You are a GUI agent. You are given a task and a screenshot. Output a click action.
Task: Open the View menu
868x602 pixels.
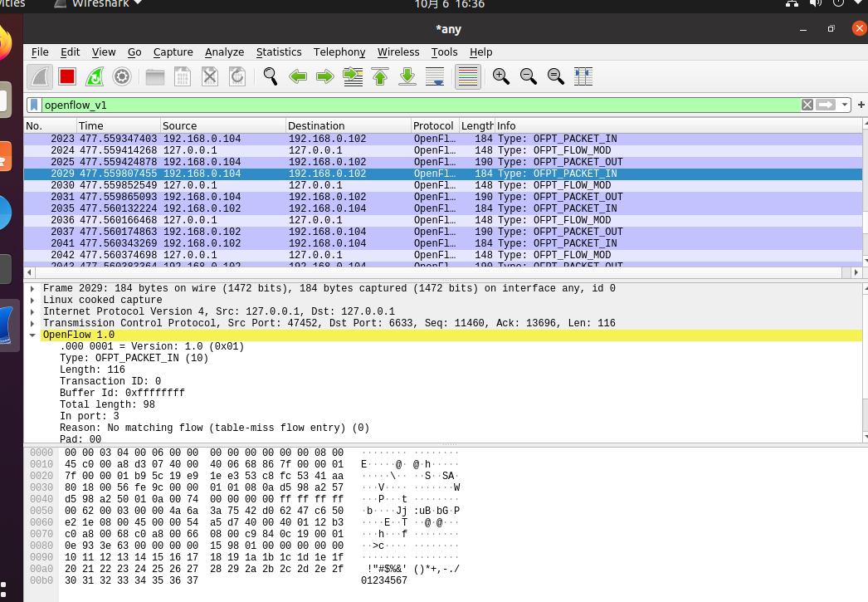pos(104,52)
